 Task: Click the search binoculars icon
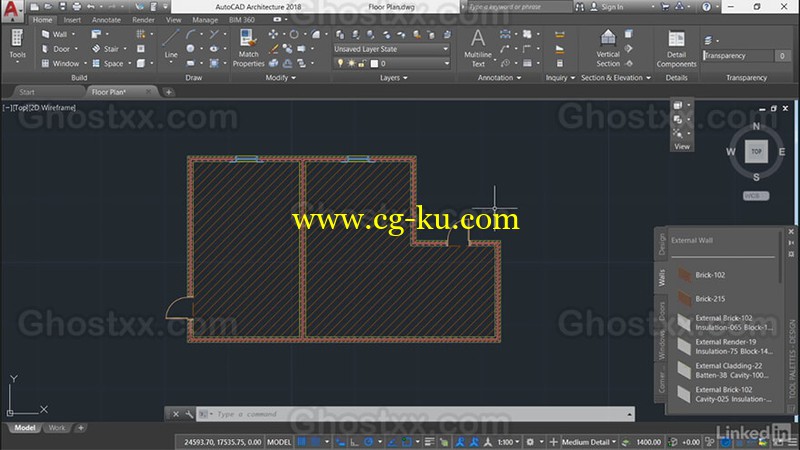pos(580,7)
